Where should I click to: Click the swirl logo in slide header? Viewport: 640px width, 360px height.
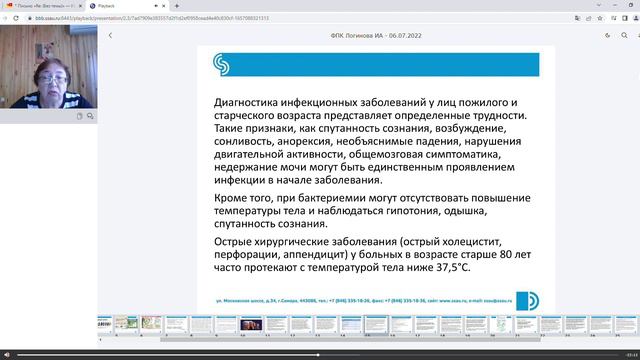click(x=221, y=64)
